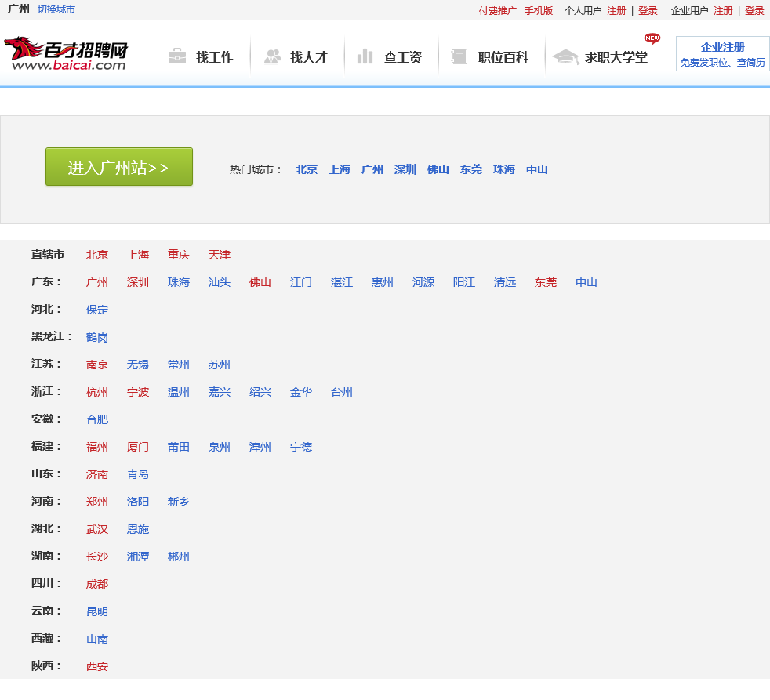Pick 湘潭 in the 湖南 row
The height and width of the screenshot is (700, 770).
(137, 557)
